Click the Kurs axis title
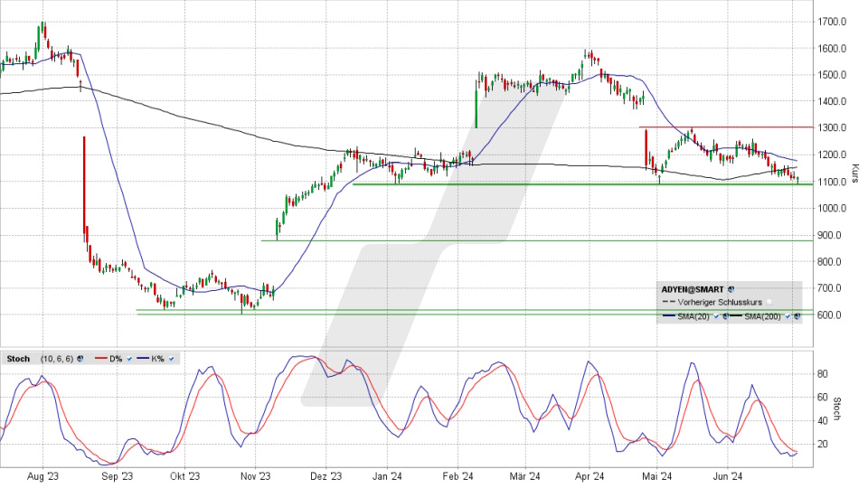868x488 pixels. [854, 174]
